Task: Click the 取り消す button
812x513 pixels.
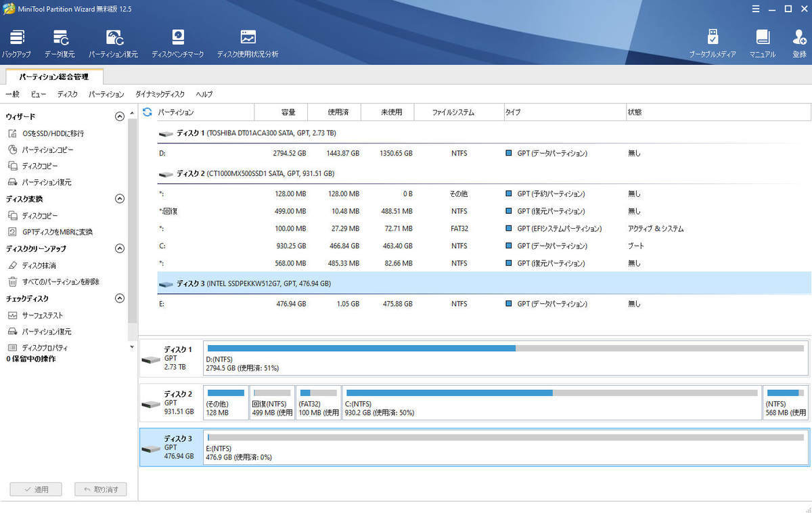Action: pyautogui.click(x=101, y=489)
